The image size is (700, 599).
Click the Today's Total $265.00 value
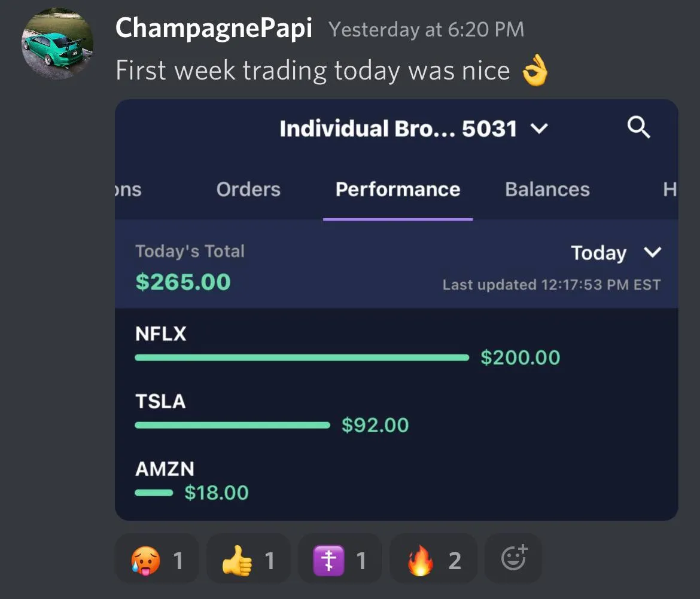click(x=182, y=282)
